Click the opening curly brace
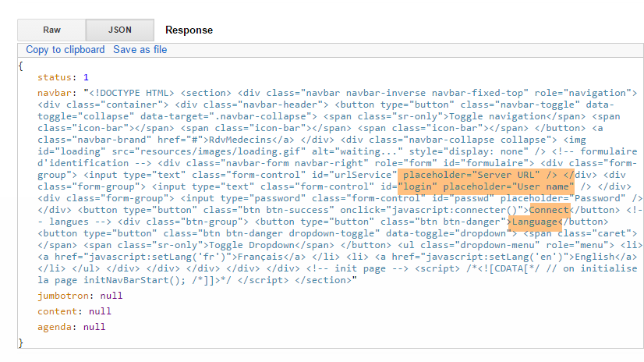This screenshot has width=644, height=362. (21, 64)
